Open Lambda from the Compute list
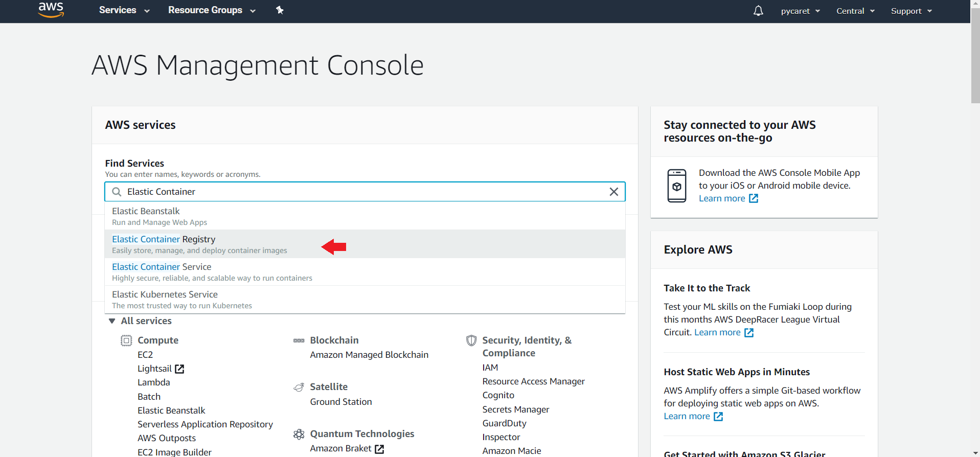Screen dimensions: 980x457 pos(153,382)
